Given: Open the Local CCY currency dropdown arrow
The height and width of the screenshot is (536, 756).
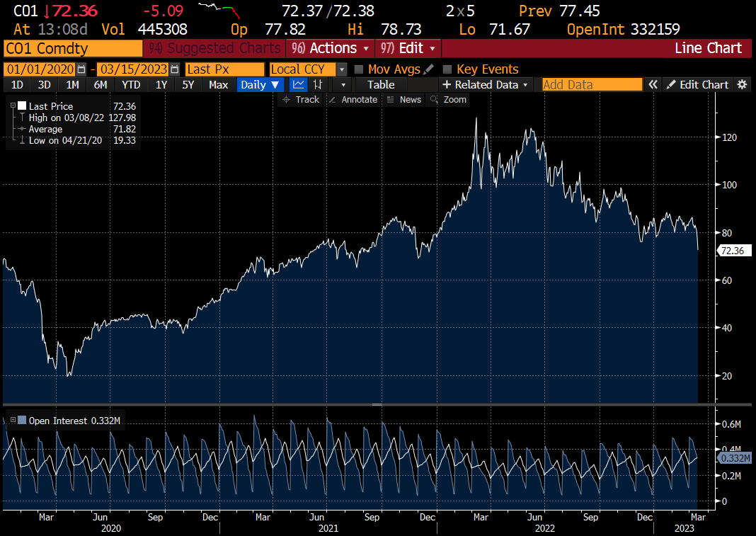Looking at the screenshot, I should pyautogui.click(x=342, y=69).
